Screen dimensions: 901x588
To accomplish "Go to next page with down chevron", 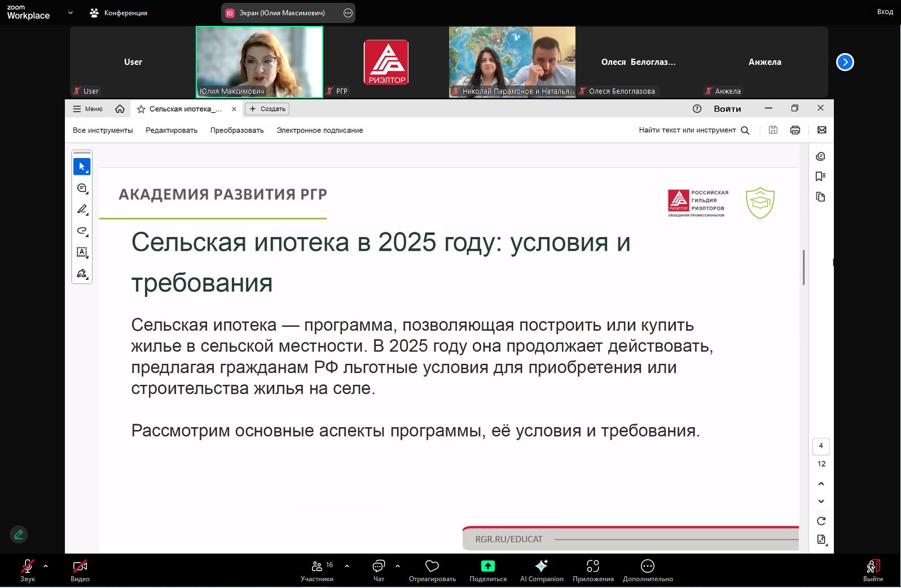I will 821,501.
